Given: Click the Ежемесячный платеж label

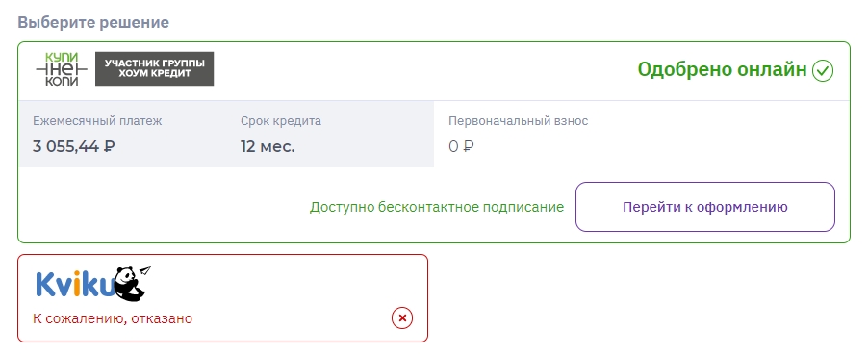Looking at the screenshot, I should (97, 120).
